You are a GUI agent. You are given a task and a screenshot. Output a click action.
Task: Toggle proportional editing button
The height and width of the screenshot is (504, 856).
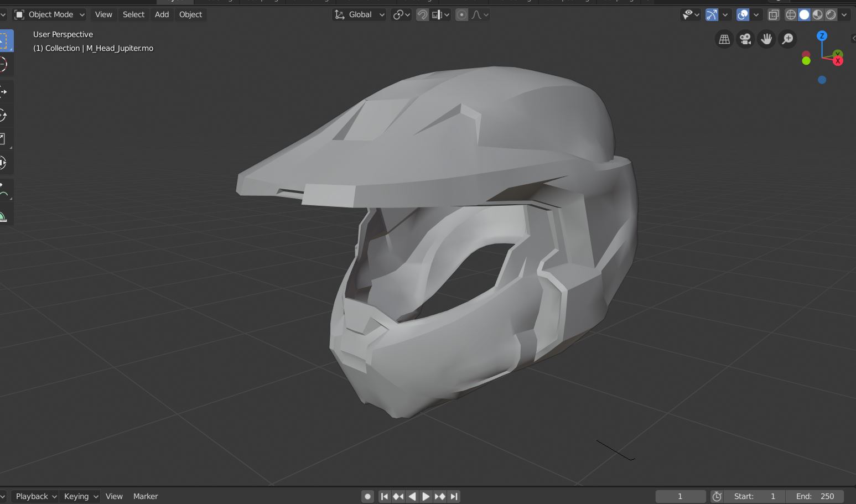coord(461,15)
